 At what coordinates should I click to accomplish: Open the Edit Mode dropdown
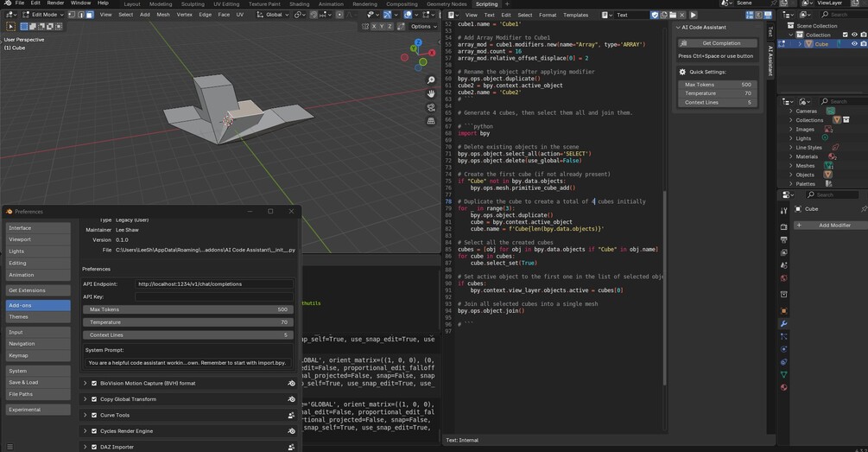click(42, 15)
